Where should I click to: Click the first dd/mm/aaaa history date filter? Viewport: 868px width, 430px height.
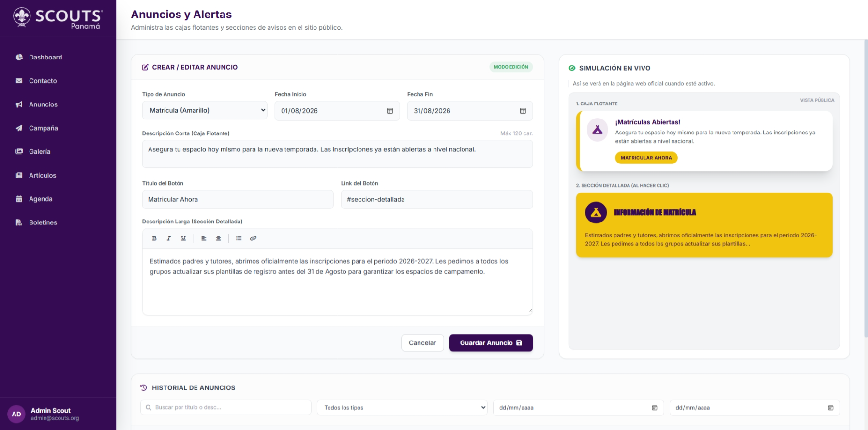(578, 408)
